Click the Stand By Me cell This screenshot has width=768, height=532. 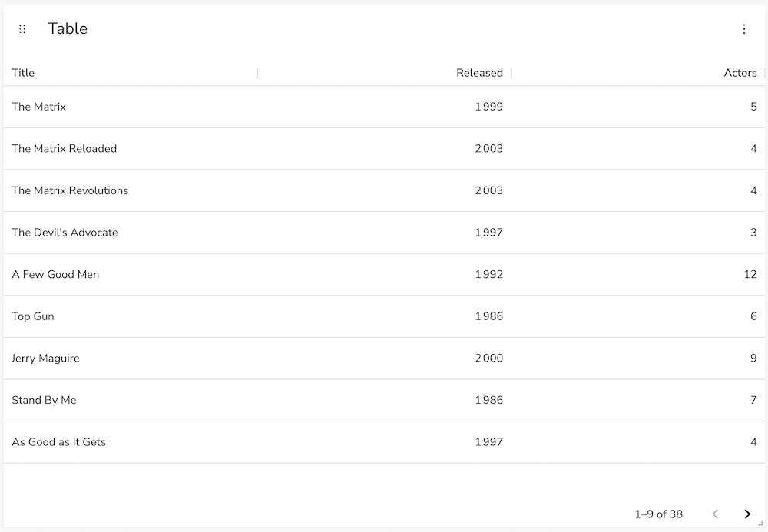(131, 401)
